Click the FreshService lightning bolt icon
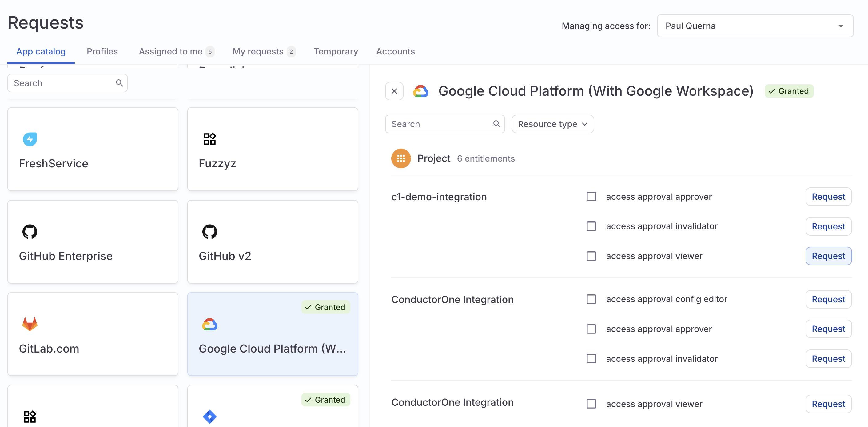Screen dimensions: 868x427 [30, 139]
